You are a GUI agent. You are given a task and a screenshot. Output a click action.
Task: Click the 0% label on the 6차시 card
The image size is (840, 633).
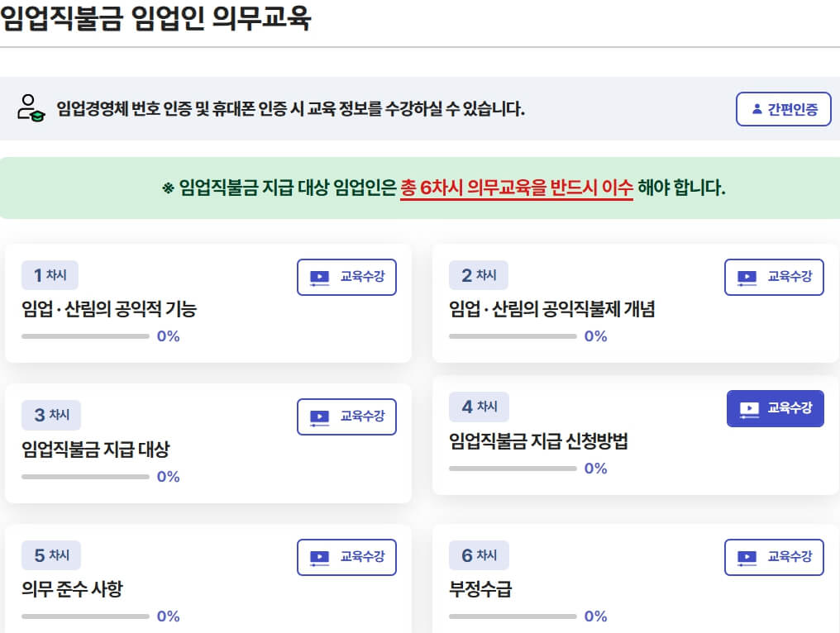point(594,616)
